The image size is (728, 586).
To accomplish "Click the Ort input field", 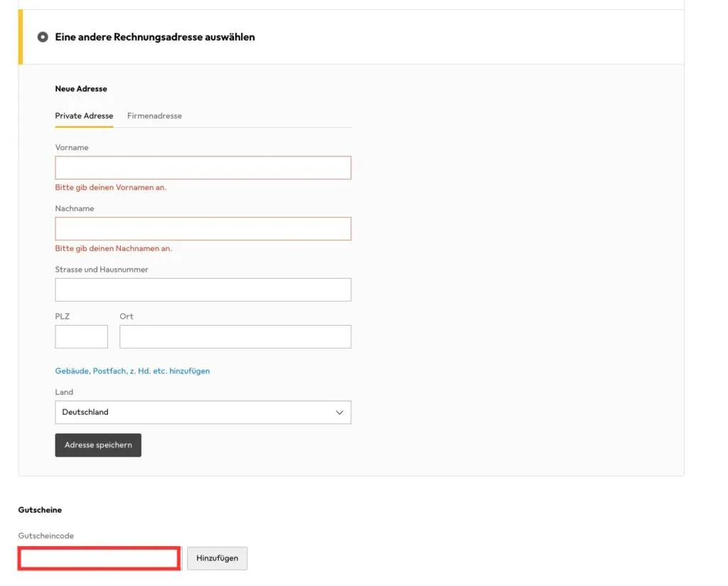I will tap(235, 336).
